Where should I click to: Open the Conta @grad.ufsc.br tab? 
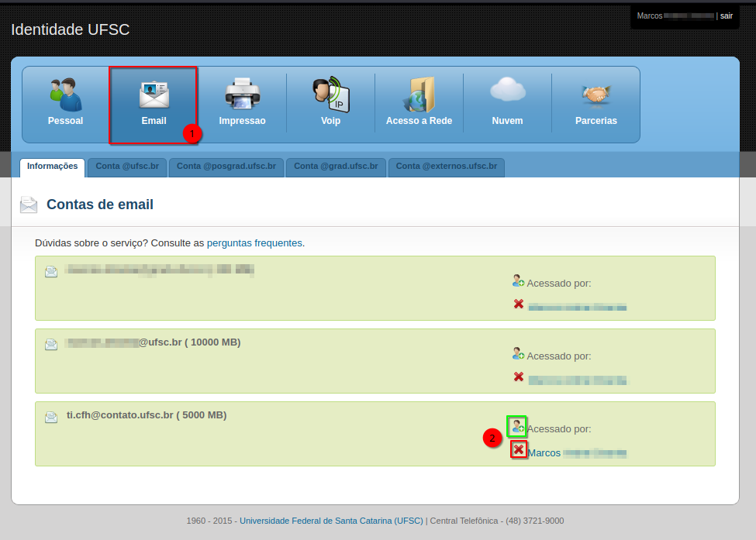tap(336, 167)
